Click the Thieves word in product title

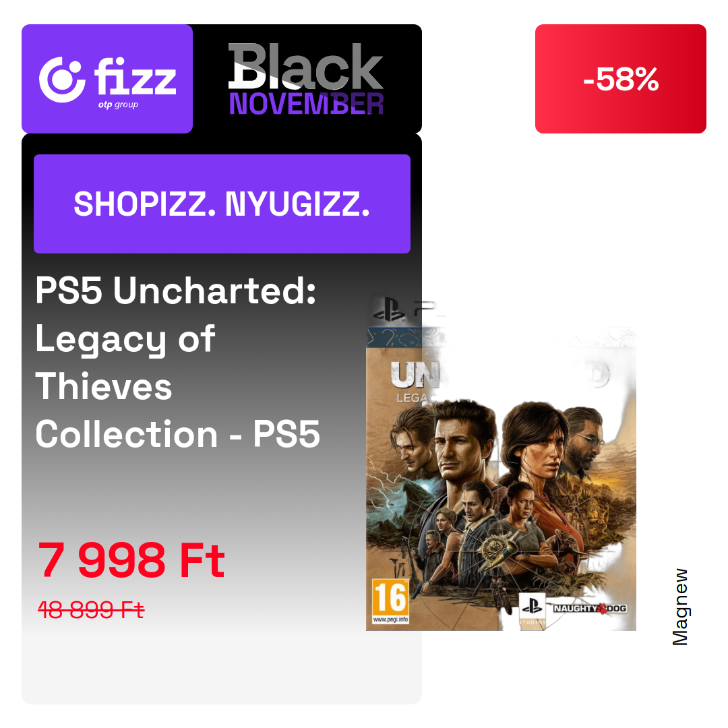tap(104, 386)
